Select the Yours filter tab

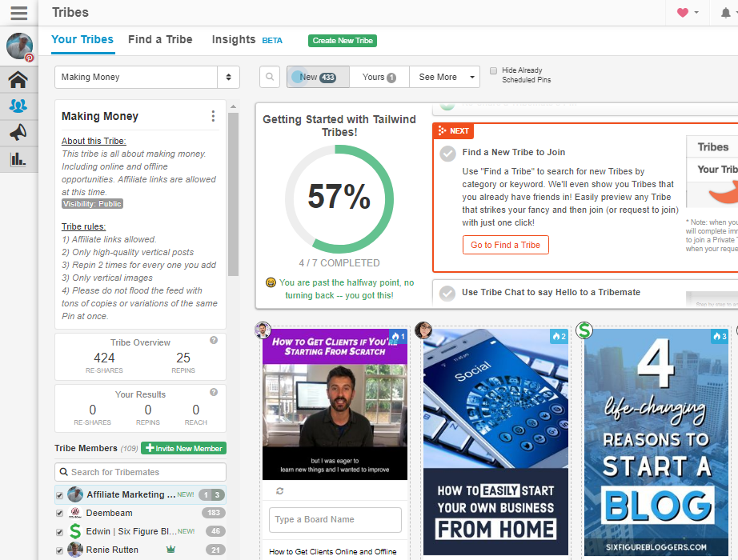click(x=379, y=77)
